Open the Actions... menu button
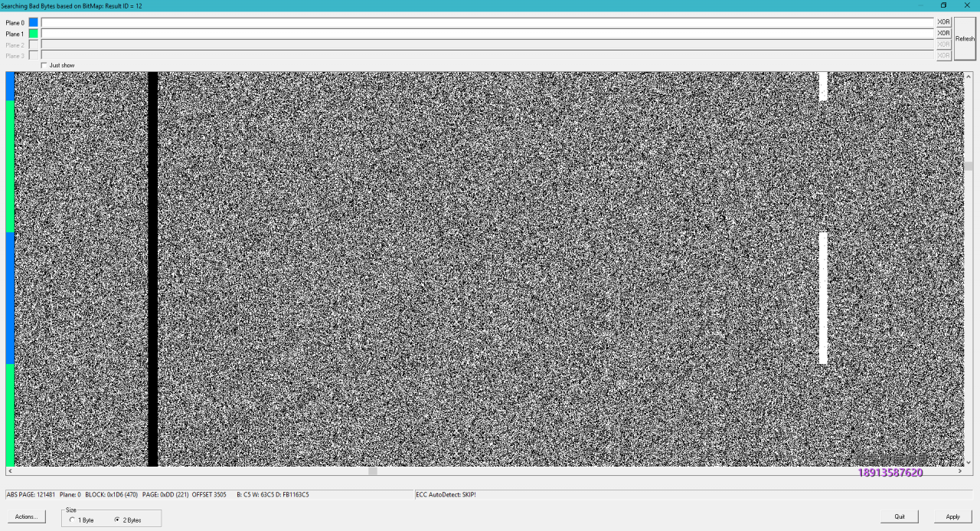980x531 pixels. 26,517
